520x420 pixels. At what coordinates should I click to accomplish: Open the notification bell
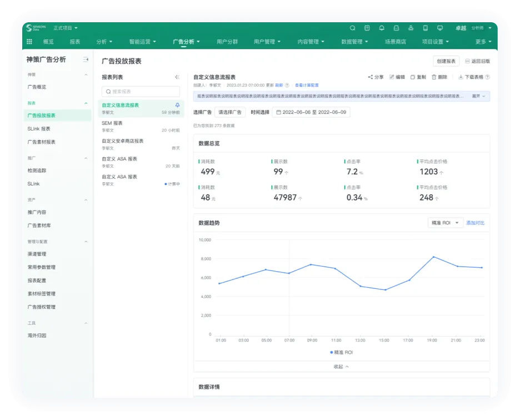tap(382, 28)
